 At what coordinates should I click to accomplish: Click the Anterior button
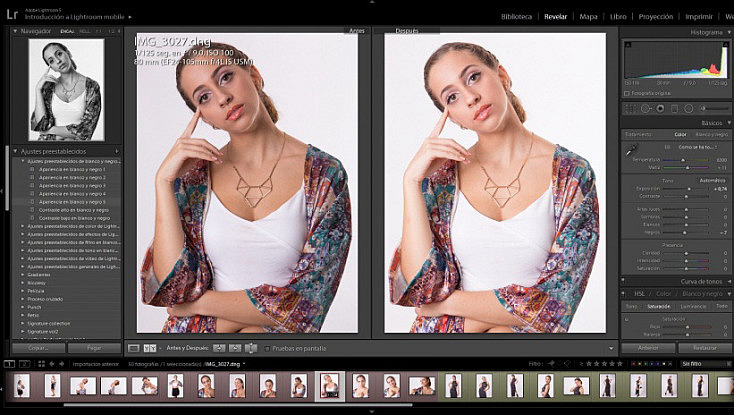(648, 348)
